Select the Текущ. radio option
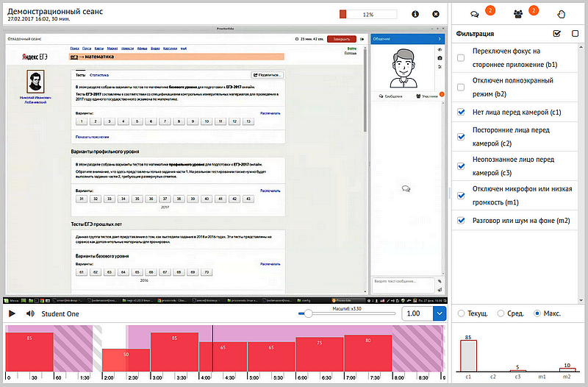588x387 pixels. pos(462,313)
